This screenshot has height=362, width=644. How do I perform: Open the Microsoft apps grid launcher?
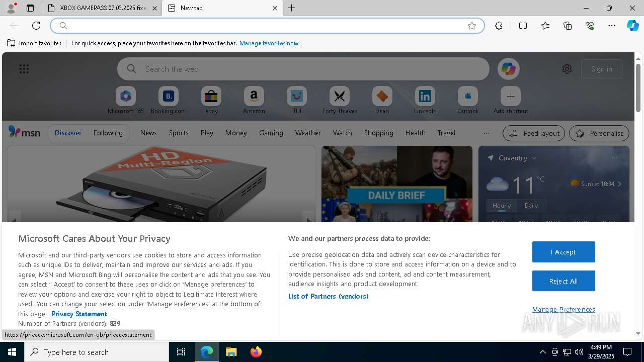pos(24,69)
